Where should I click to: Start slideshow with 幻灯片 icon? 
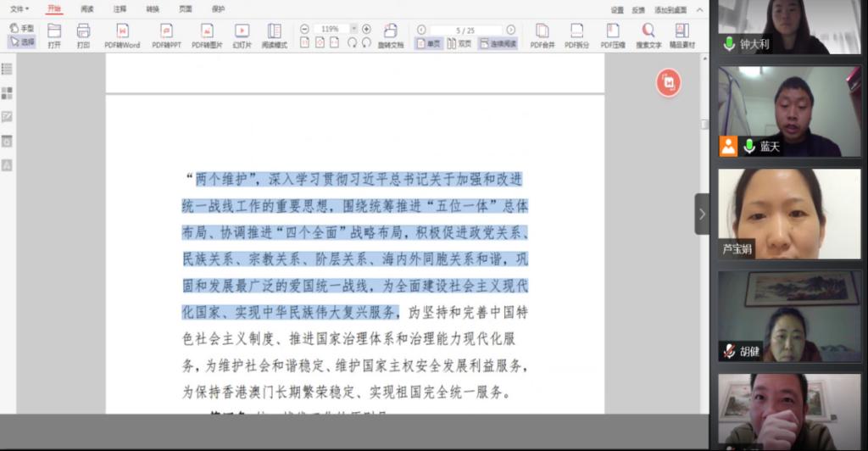(x=242, y=36)
